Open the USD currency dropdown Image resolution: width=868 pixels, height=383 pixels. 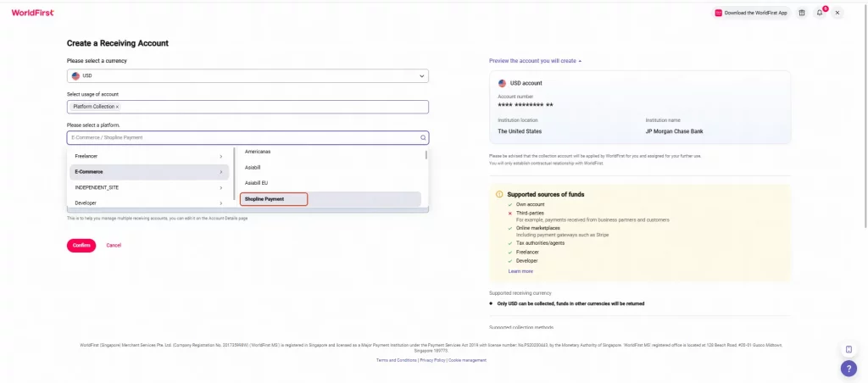[248, 75]
